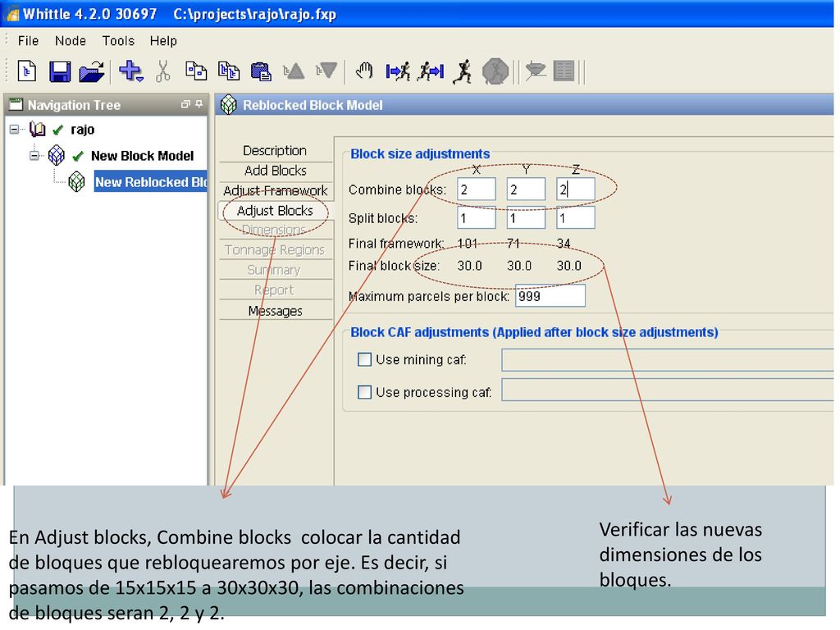The height and width of the screenshot is (630, 840).
Task: Open the dropdown arrow beside the Add plus icon
Action: click(139, 80)
